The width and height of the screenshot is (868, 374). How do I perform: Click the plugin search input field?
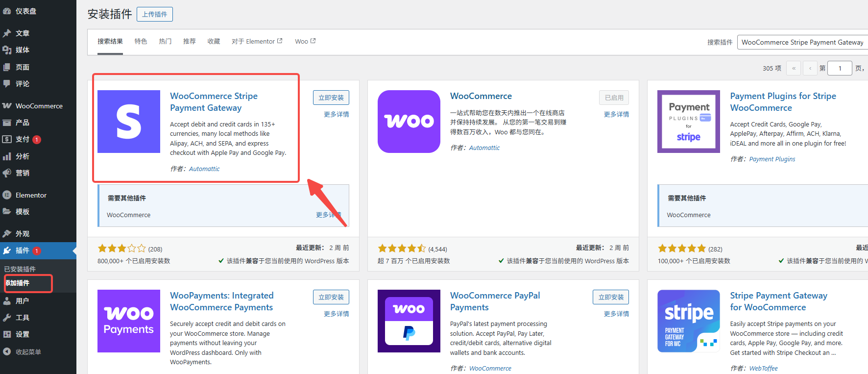tap(802, 42)
